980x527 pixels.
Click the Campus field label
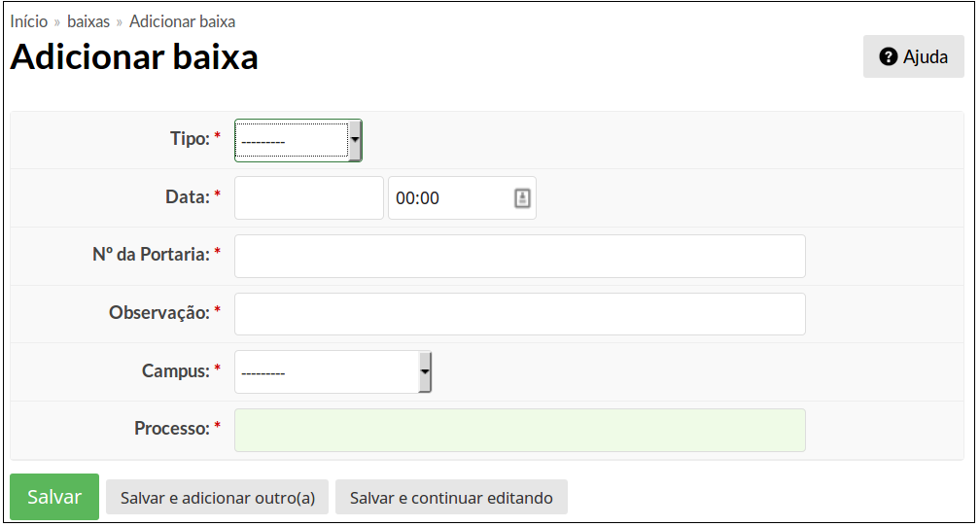(x=176, y=370)
